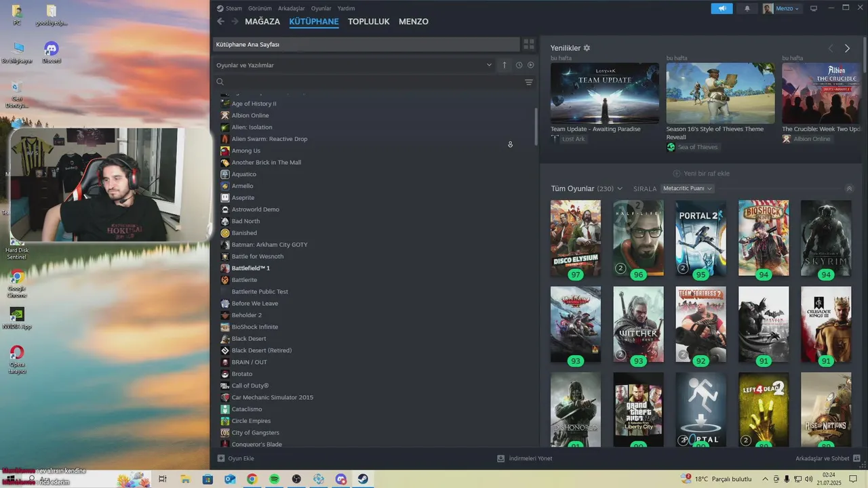Select Brotato in game list

242,373
